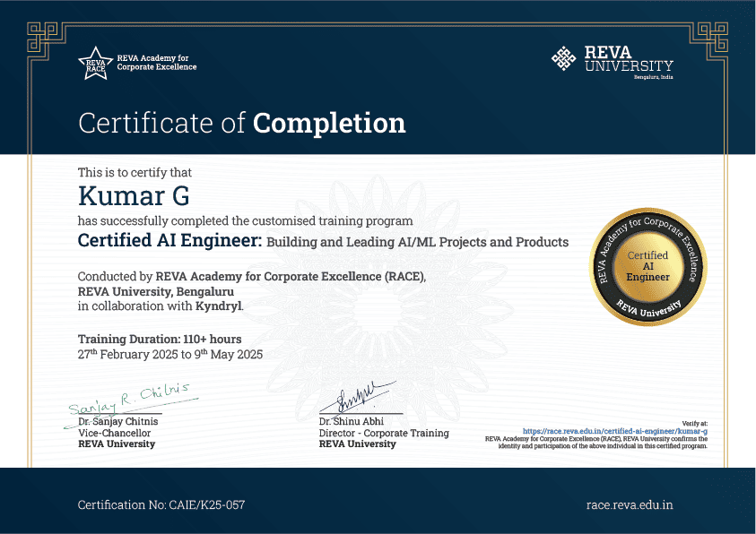Click the REVA University knot emblem

(563, 59)
